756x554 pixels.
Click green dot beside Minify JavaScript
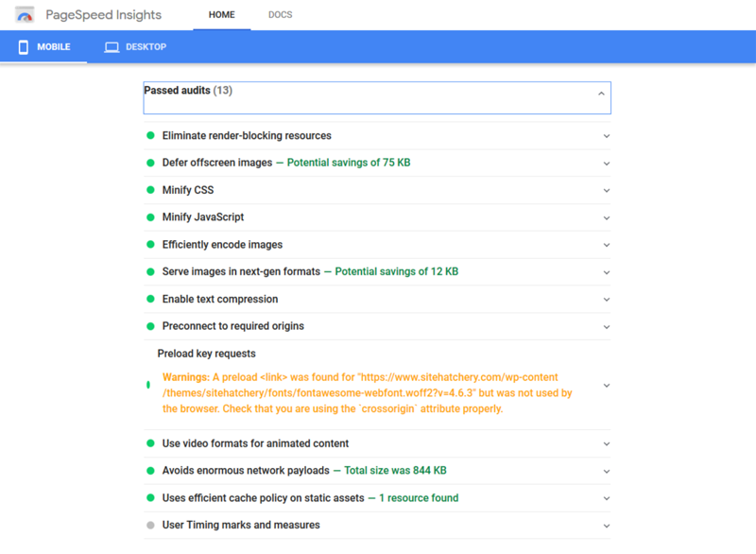coord(150,217)
